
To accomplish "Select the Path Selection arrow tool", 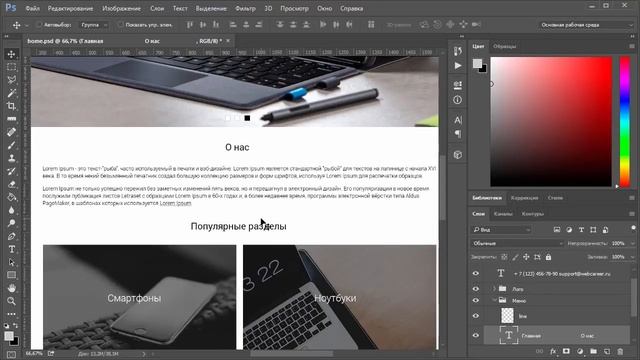I will 11,262.
